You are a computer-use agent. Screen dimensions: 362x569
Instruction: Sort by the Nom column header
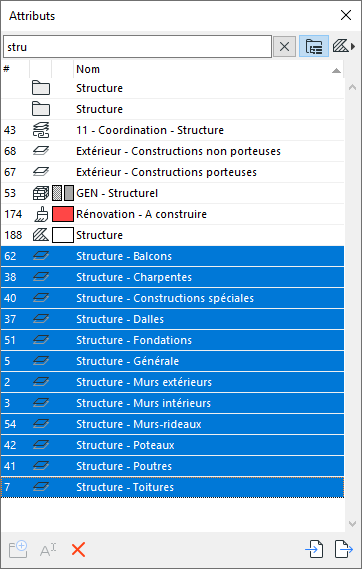click(x=209, y=69)
